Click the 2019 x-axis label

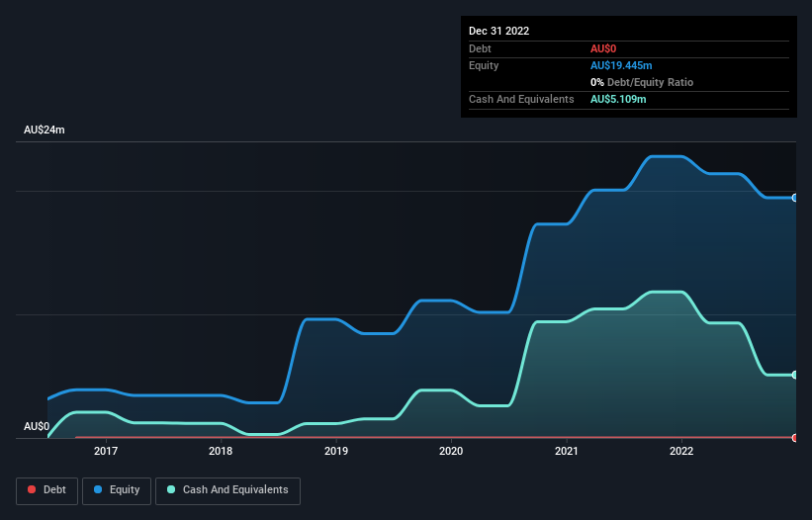point(336,451)
